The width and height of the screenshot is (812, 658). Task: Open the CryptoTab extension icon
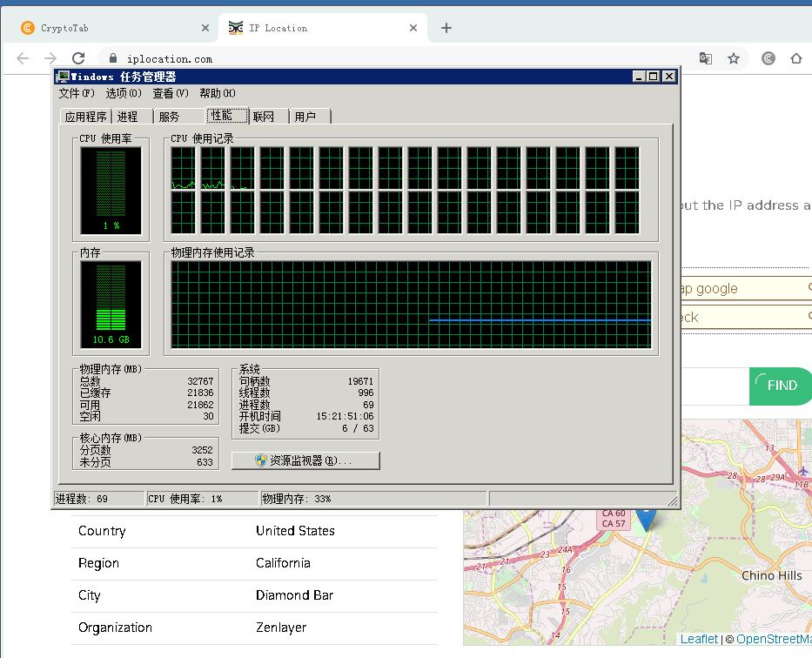click(768, 58)
